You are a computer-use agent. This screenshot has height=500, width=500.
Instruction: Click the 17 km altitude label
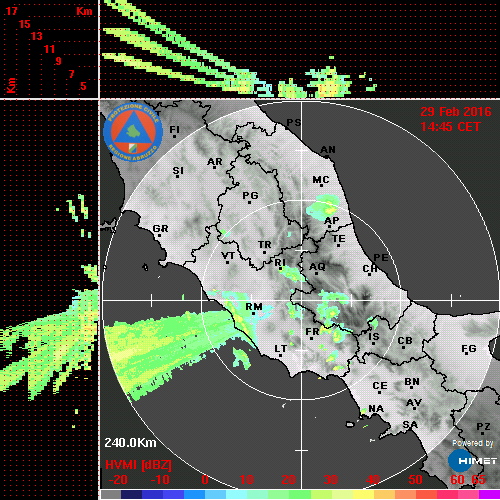[x=11, y=11]
